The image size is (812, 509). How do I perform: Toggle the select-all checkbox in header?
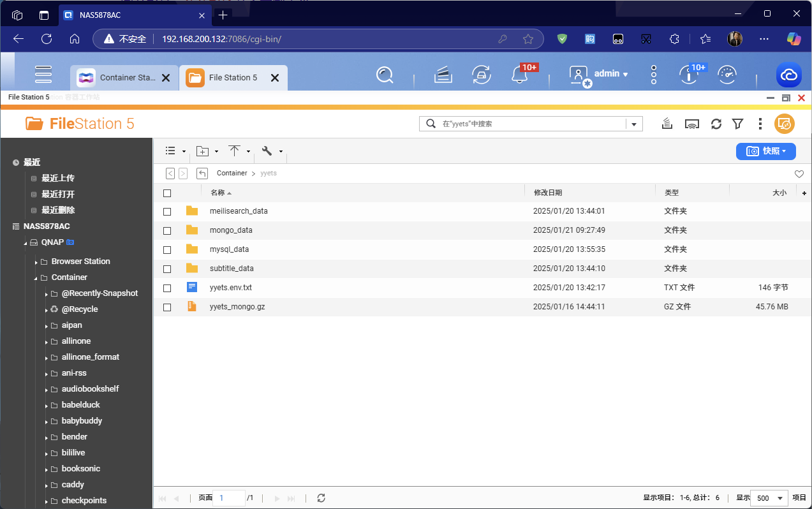click(167, 193)
